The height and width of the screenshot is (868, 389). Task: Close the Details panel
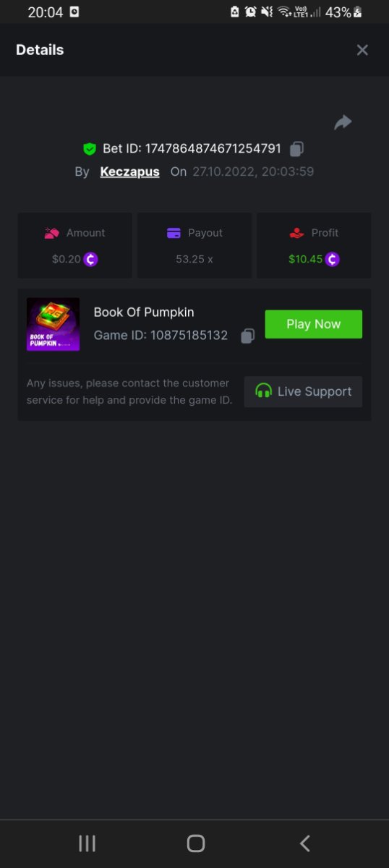click(362, 50)
